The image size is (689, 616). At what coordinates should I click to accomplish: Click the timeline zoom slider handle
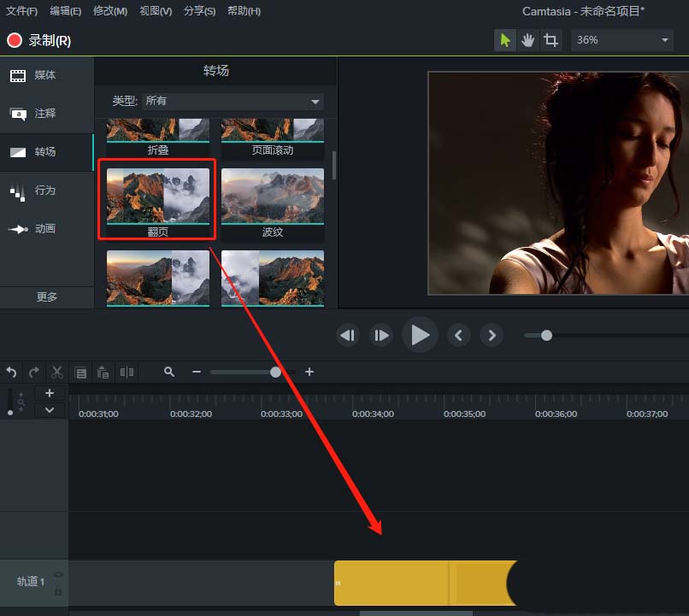pyautogui.click(x=275, y=372)
